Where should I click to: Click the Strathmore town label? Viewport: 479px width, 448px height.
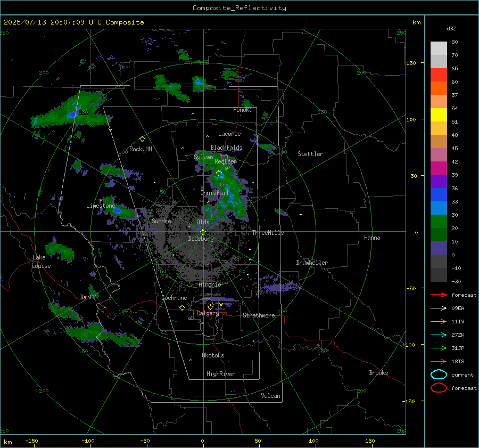click(x=259, y=315)
